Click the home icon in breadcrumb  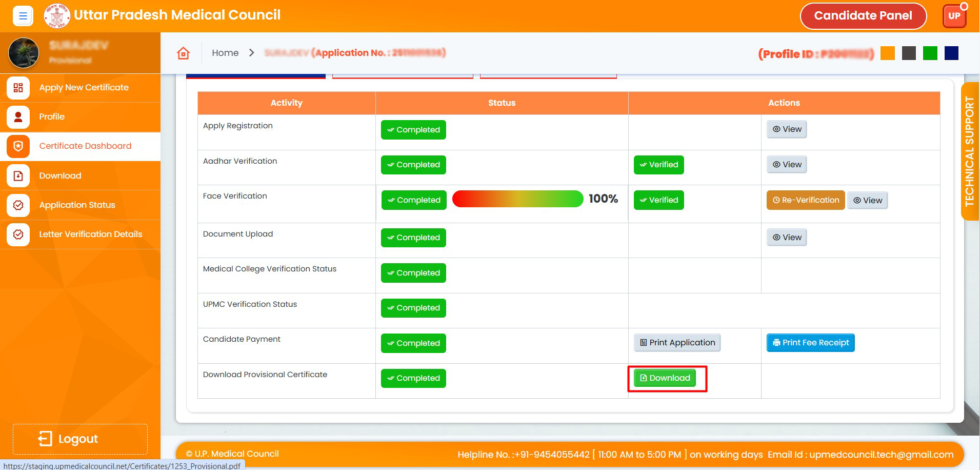click(x=183, y=53)
